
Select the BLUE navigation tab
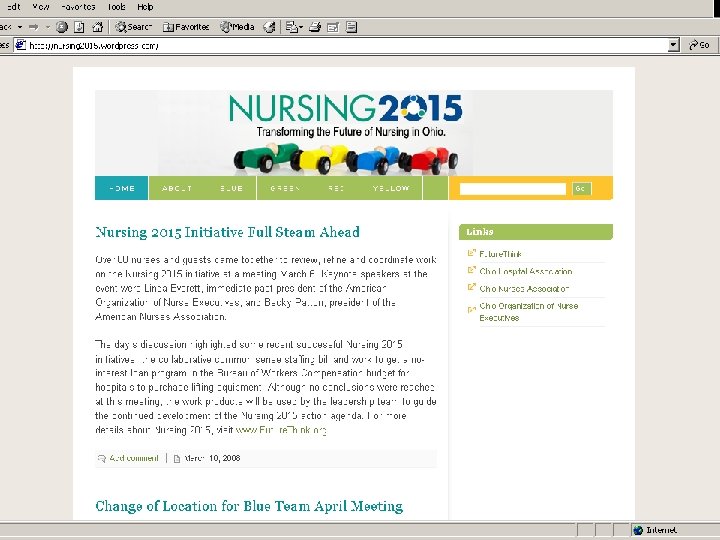(x=231, y=188)
